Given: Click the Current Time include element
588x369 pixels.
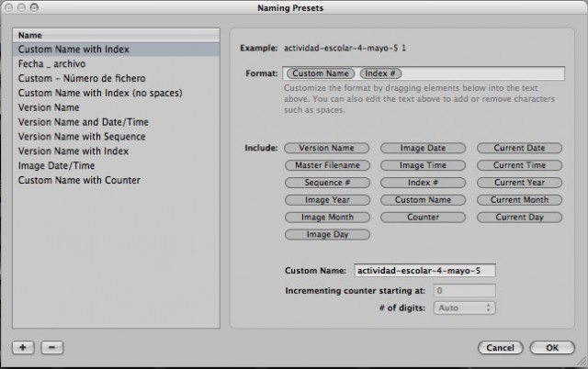Looking at the screenshot, I should (519, 165).
